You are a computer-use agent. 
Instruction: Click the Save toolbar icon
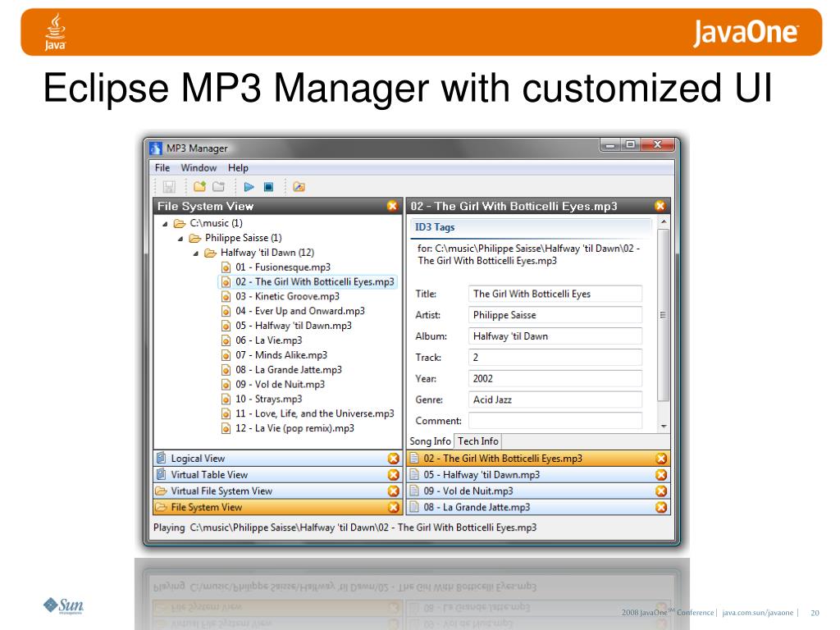point(169,186)
